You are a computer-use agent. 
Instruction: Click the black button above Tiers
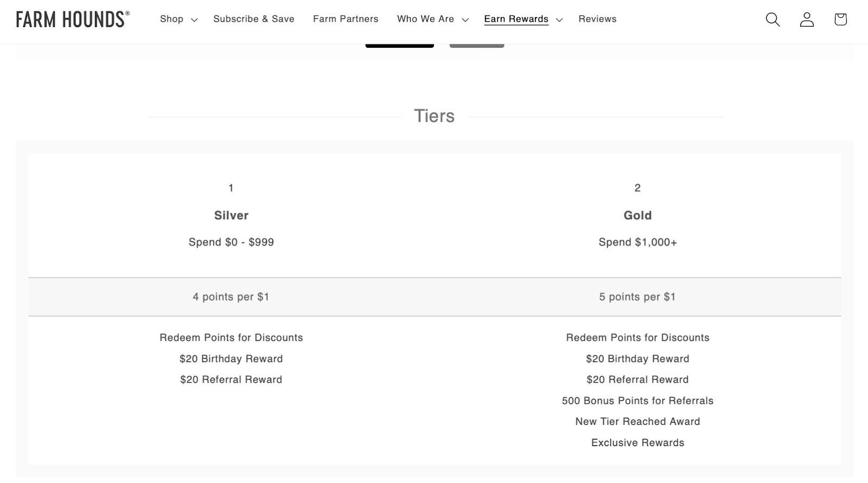[x=399, y=45]
